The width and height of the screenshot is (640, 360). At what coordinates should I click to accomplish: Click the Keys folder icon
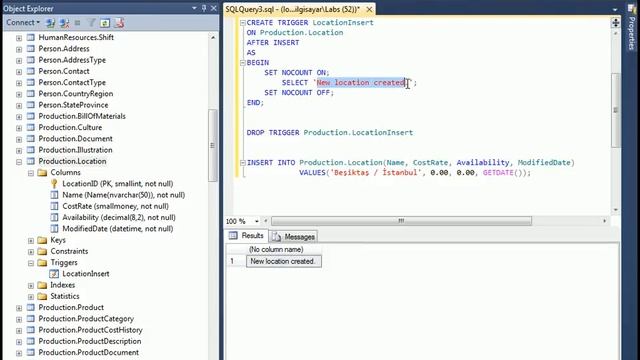point(42,240)
